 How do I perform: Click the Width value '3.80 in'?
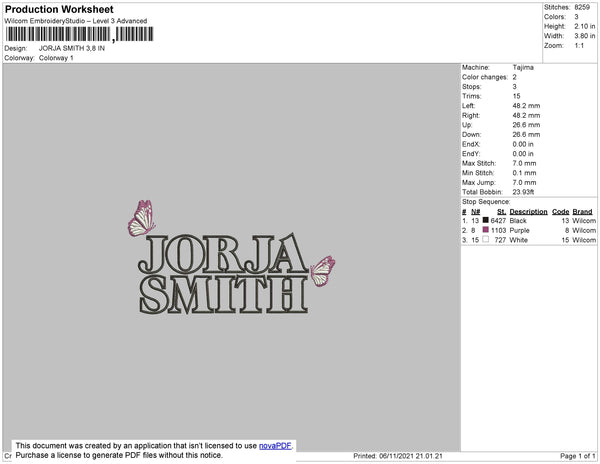click(x=584, y=36)
